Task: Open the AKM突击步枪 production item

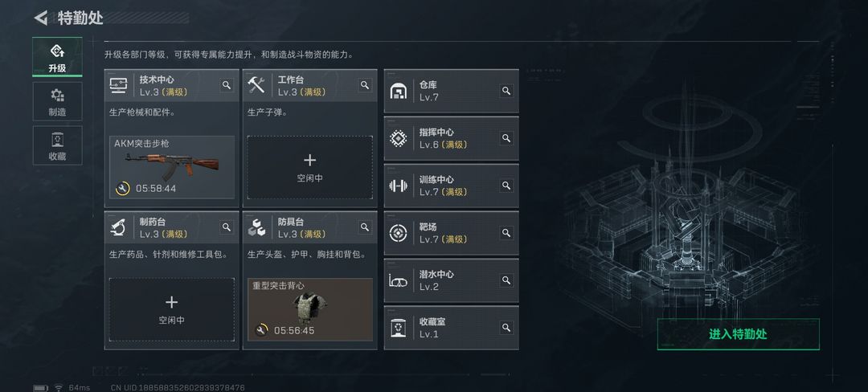Action: click(172, 168)
